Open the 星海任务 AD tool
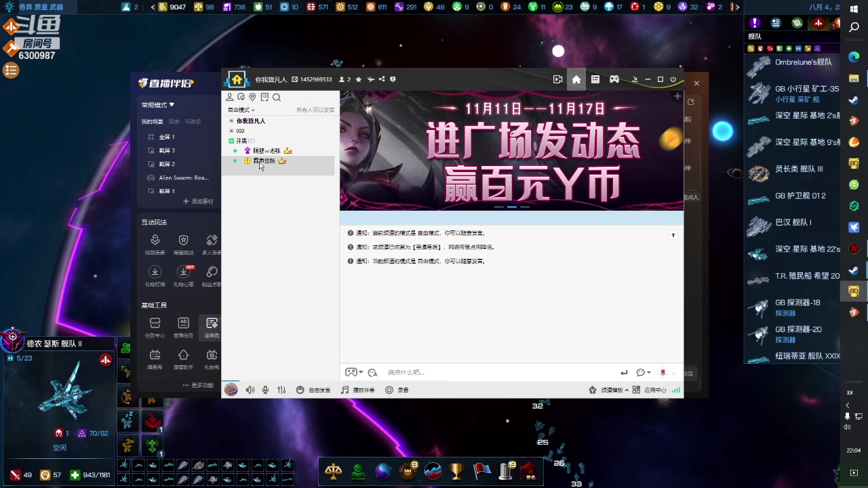Viewport: 868px width, 488px height. click(x=183, y=327)
